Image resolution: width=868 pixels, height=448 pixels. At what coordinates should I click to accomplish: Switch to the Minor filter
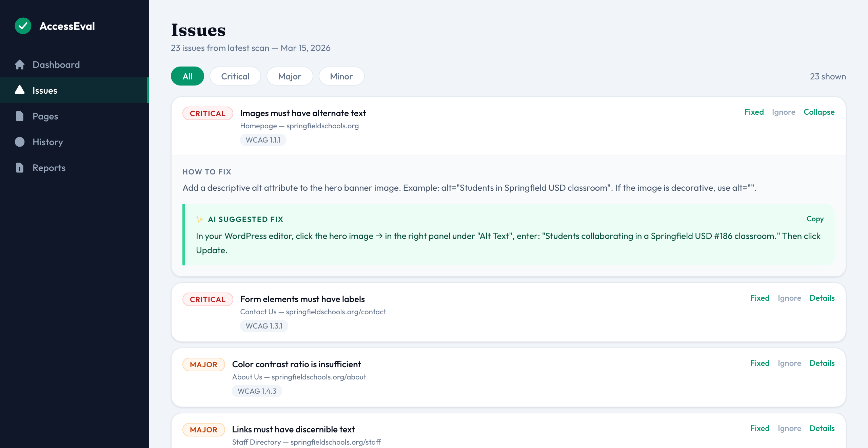pos(341,76)
